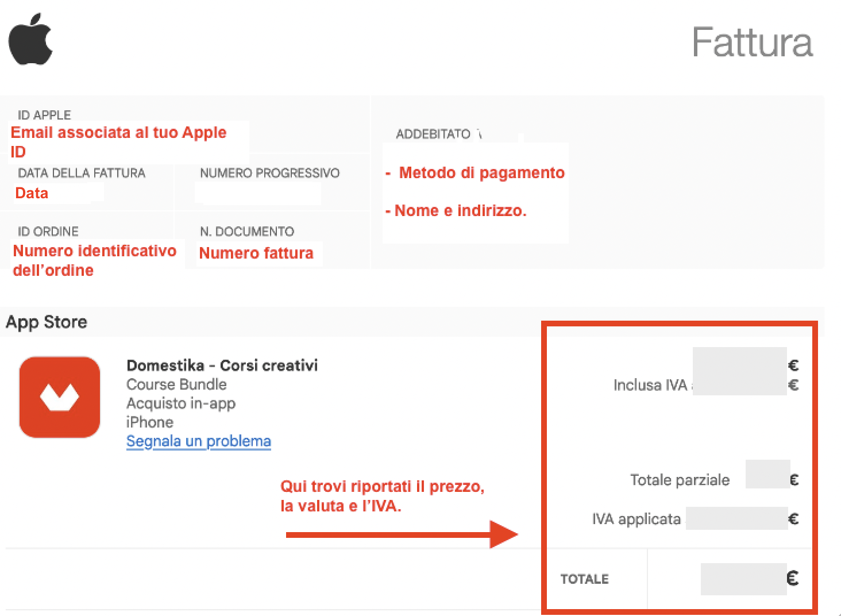Click the Domestika app icon
This screenshot has height=616, width=841.
click(60, 397)
